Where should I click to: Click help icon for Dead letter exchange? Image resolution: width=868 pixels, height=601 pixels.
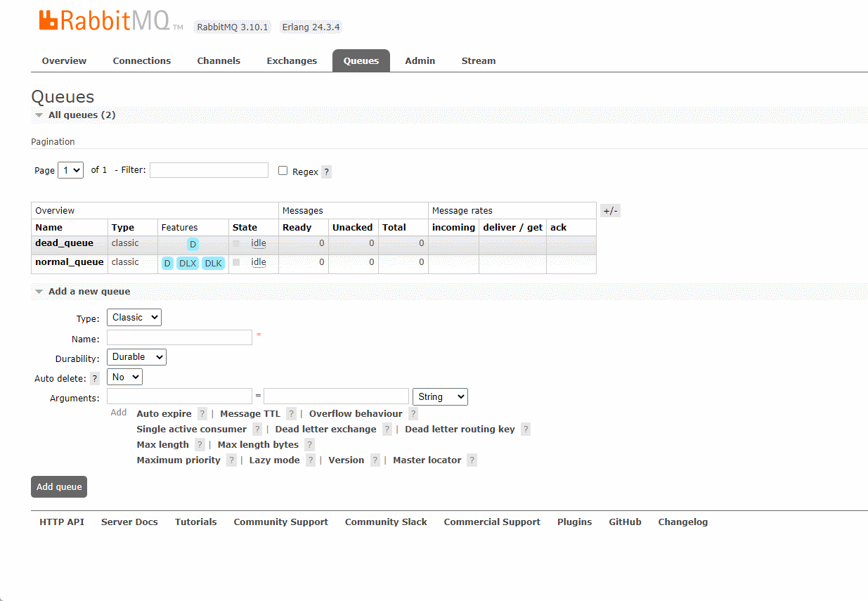click(387, 429)
